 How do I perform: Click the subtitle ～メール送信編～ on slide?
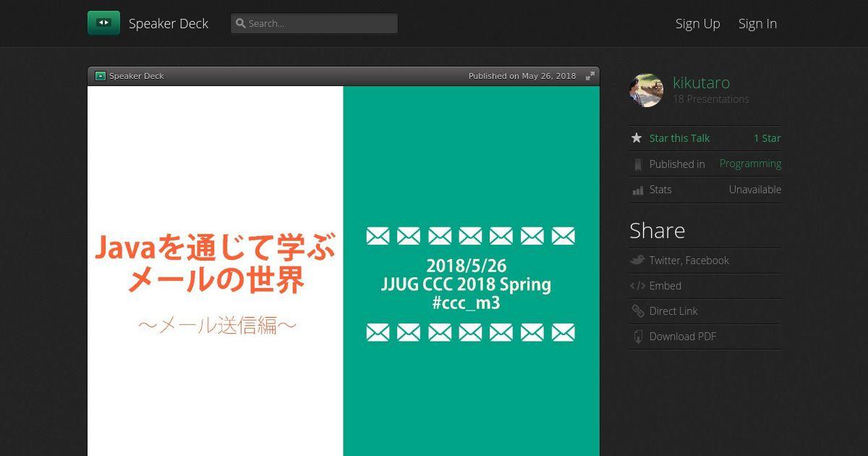(217, 325)
